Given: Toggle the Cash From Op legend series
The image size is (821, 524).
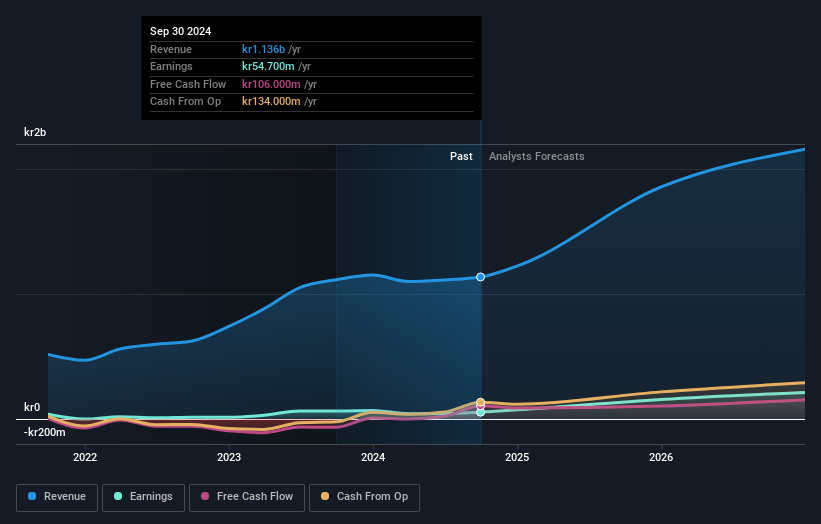Looking at the screenshot, I should [364, 497].
